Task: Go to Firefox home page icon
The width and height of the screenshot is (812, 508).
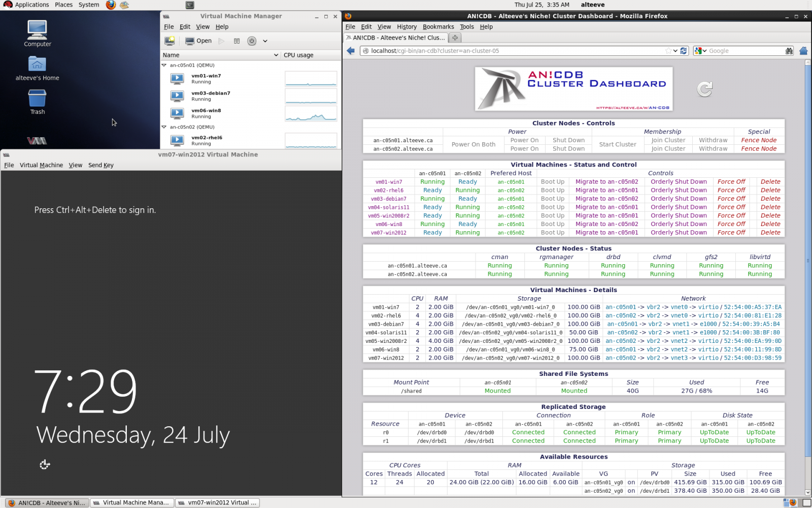Action: [803, 51]
